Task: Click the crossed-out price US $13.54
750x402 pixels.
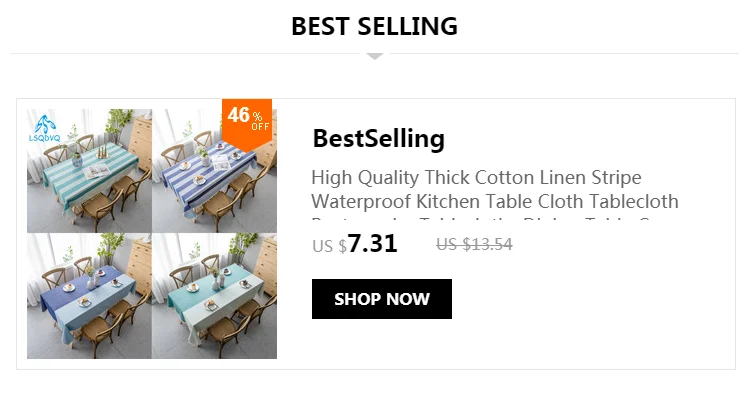Action: click(474, 245)
